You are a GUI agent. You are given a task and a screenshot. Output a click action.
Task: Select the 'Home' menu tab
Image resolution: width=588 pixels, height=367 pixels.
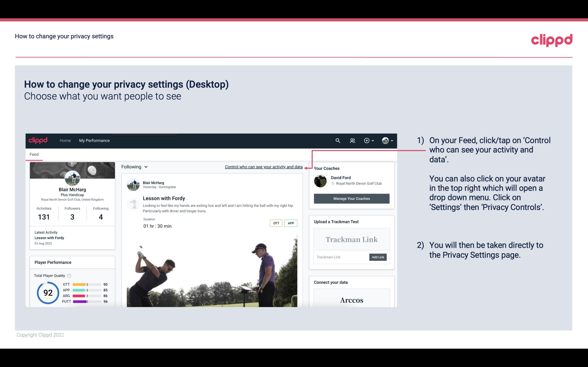point(65,140)
